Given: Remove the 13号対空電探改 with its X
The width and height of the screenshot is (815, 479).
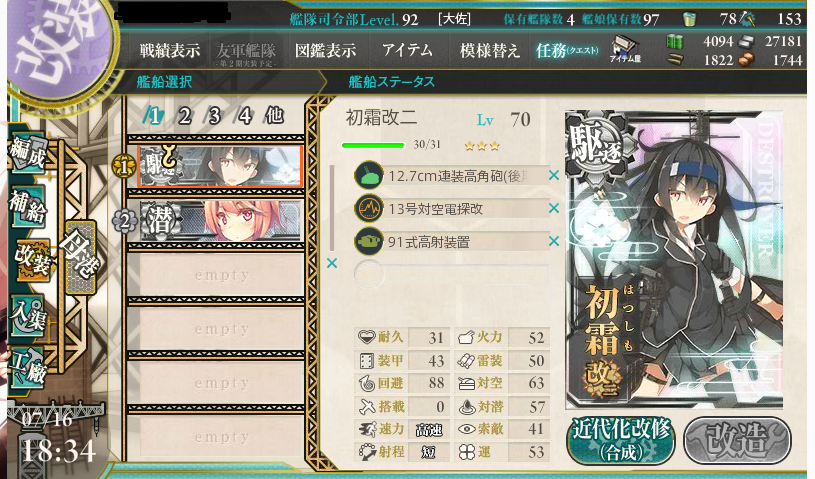Looking at the screenshot, I should 554,208.
